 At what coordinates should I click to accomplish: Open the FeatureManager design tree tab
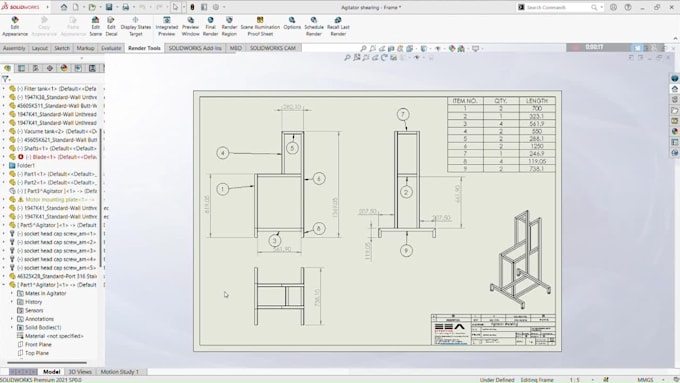(7, 68)
